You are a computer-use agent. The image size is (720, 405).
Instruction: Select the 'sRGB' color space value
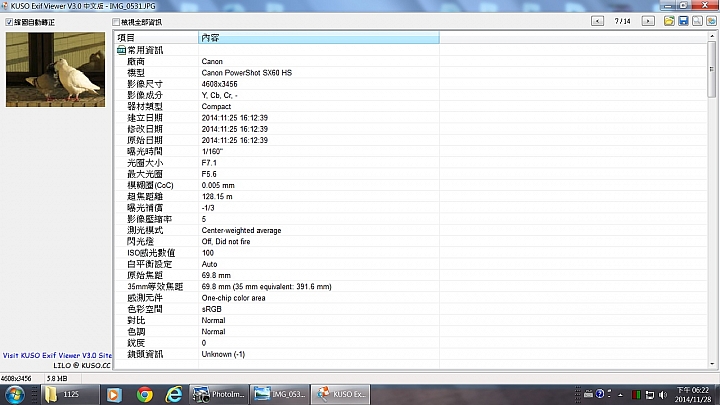[x=211, y=309]
